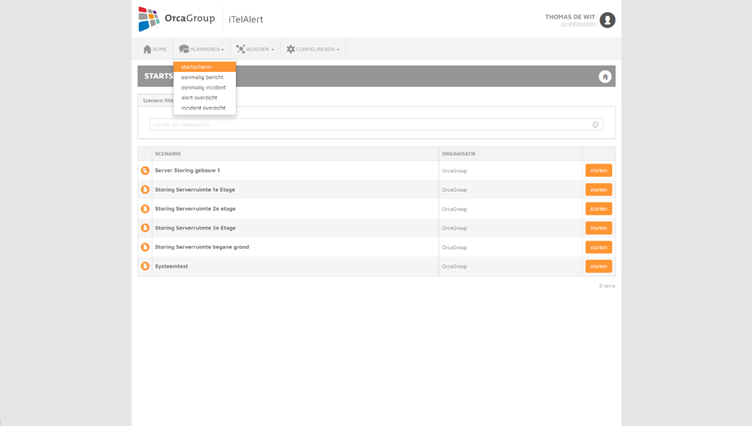Start the Systeemtest scenario
The width and height of the screenshot is (752, 426).
(x=599, y=266)
